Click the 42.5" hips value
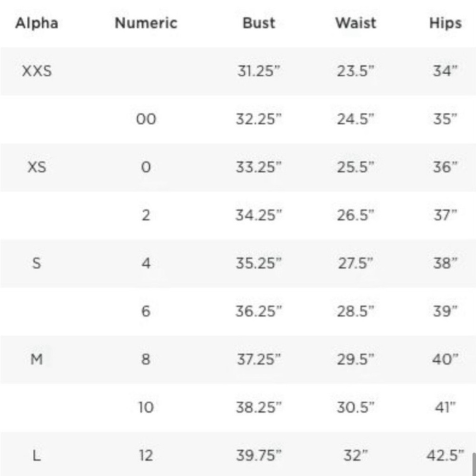476x476 pixels. [x=446, y=456]
